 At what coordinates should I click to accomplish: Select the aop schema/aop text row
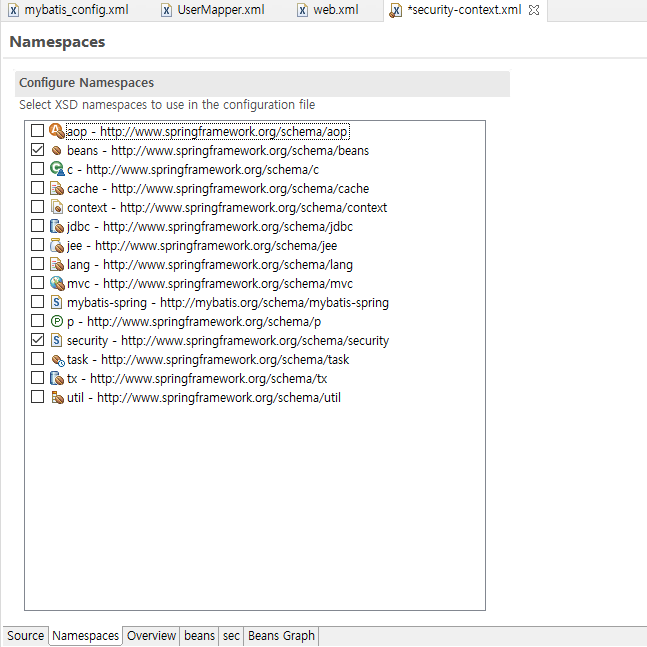click(x=208, y=132)
